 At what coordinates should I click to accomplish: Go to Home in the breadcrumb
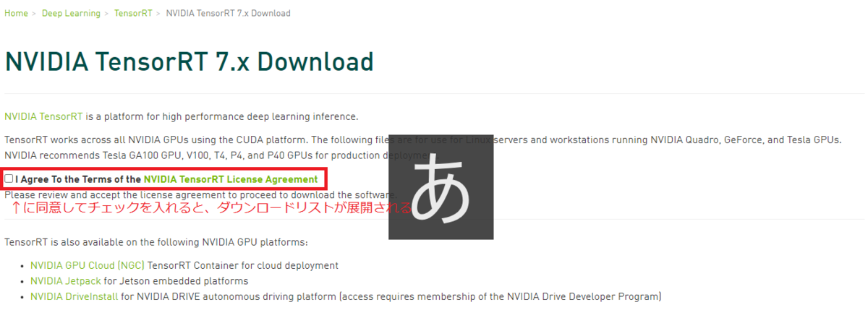[x=16, y=14]
